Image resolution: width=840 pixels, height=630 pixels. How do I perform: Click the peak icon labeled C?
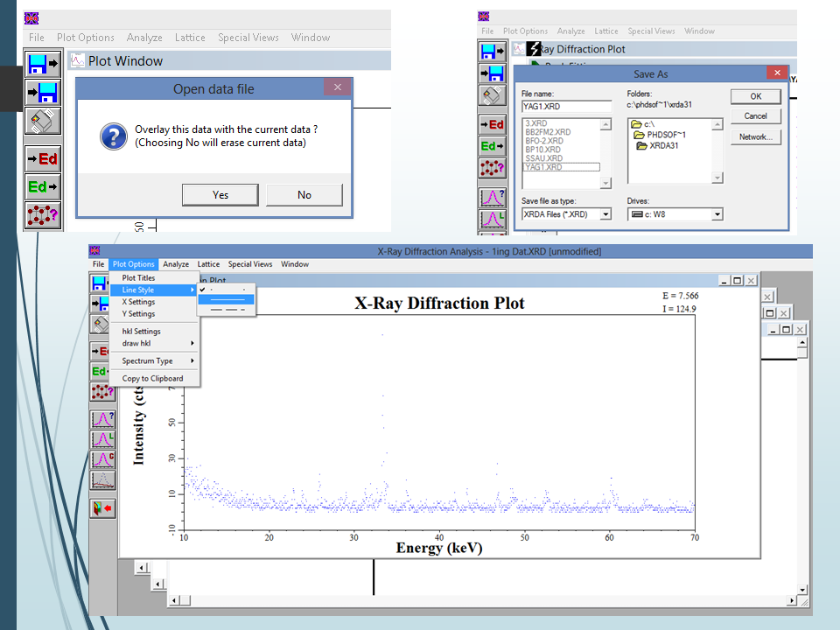pyautogui.click(x=102, y=455)
